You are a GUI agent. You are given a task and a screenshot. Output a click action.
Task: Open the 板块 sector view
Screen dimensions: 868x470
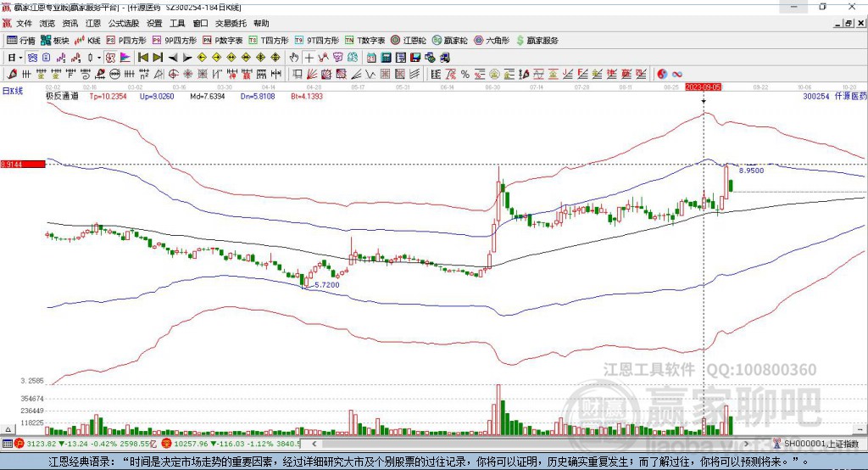53,41
